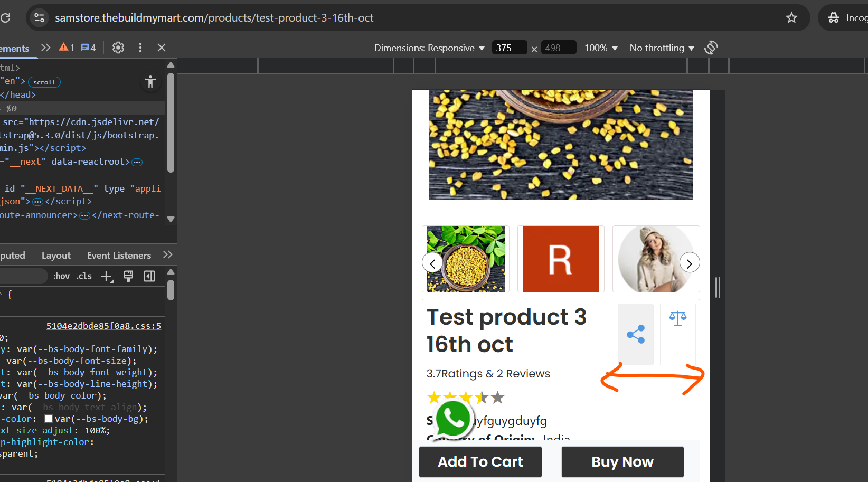
Task: Click the Styles pane vertical scrollbar
Action: coord(171,290)
